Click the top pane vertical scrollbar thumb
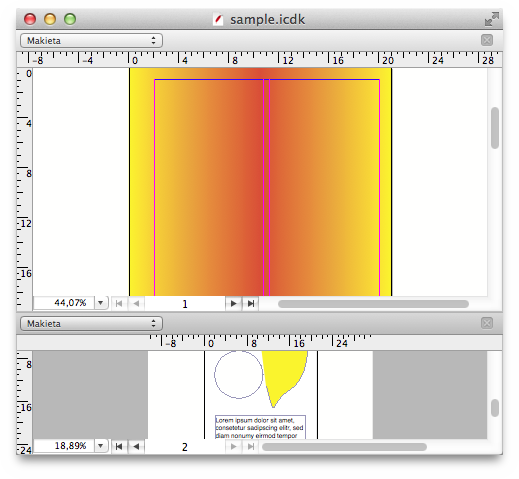The image size is (519, 479). coord(495,128)
